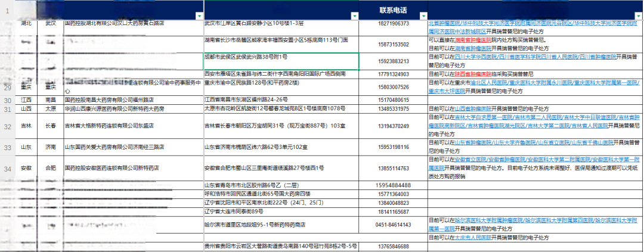
Task: Select row header 33
Action: point(7,147)
